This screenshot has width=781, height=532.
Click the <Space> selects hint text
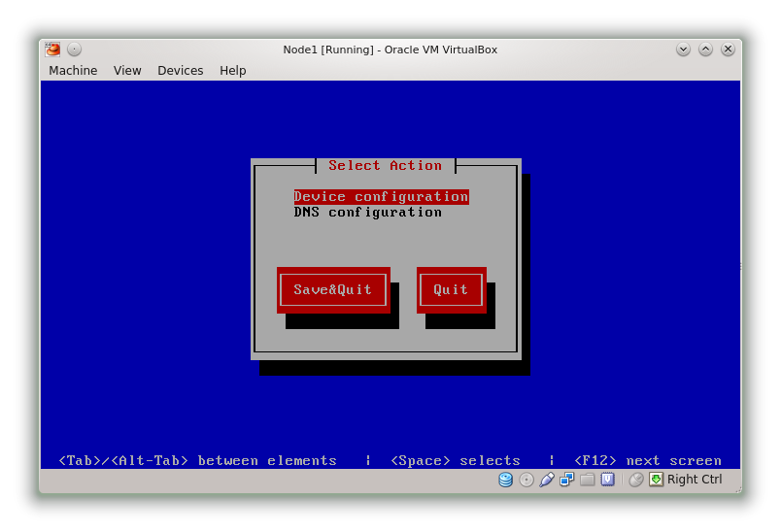click(x=456, y=460)
